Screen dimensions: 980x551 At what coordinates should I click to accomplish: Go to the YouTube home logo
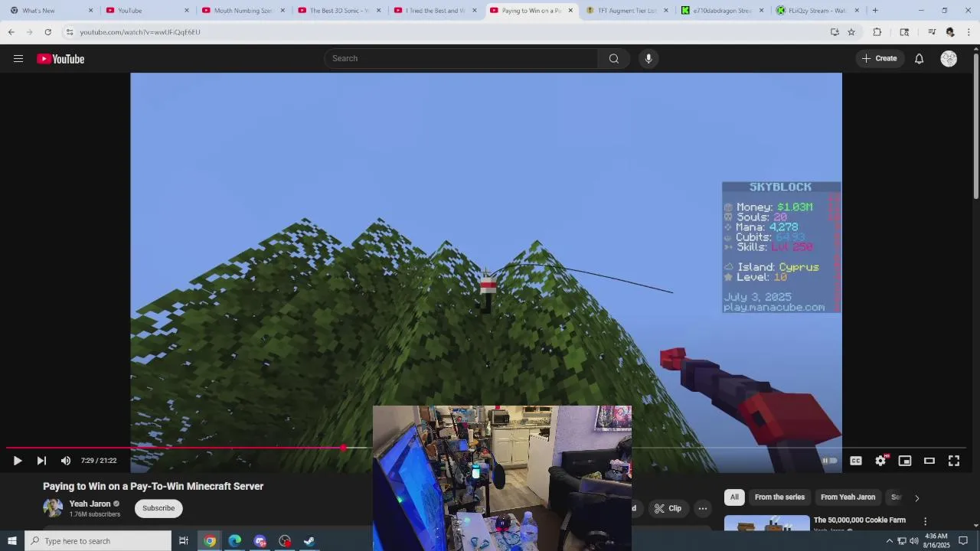click(60, 59)
